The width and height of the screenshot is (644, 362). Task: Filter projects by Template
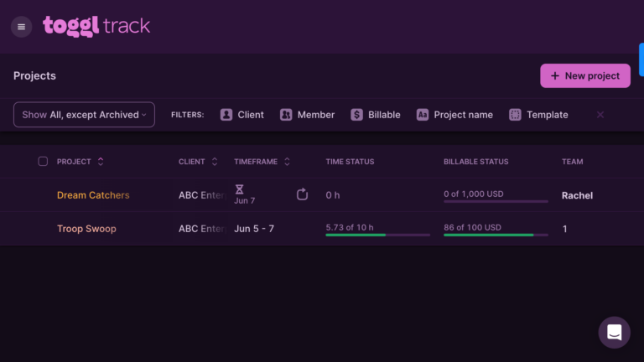tap(538, 115)
